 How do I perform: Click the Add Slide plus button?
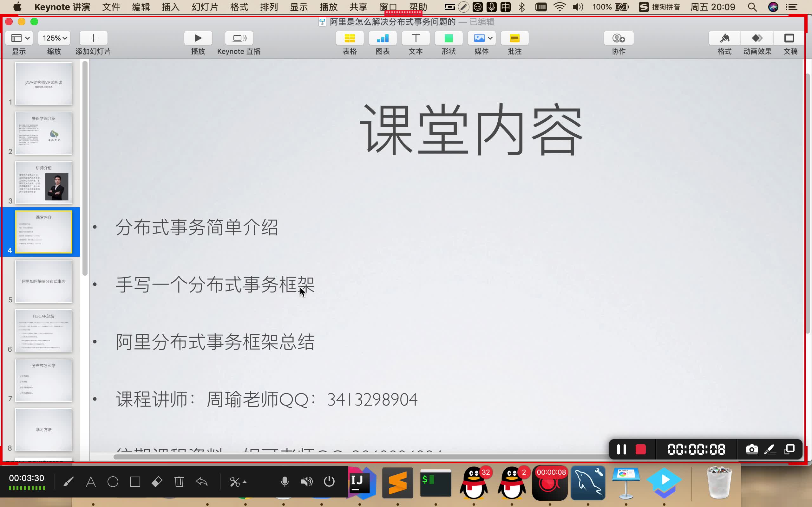93,38
